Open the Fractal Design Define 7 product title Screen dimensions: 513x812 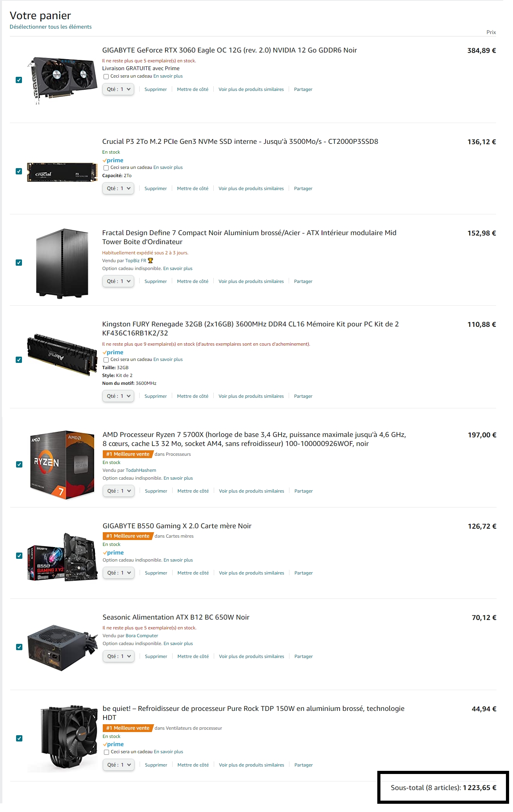pyautogui.click(x=249, y=237)
